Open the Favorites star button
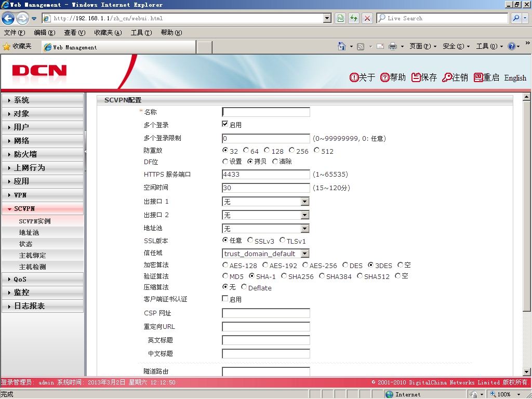The height and width of the screenshot is (399, 532). 17,46
